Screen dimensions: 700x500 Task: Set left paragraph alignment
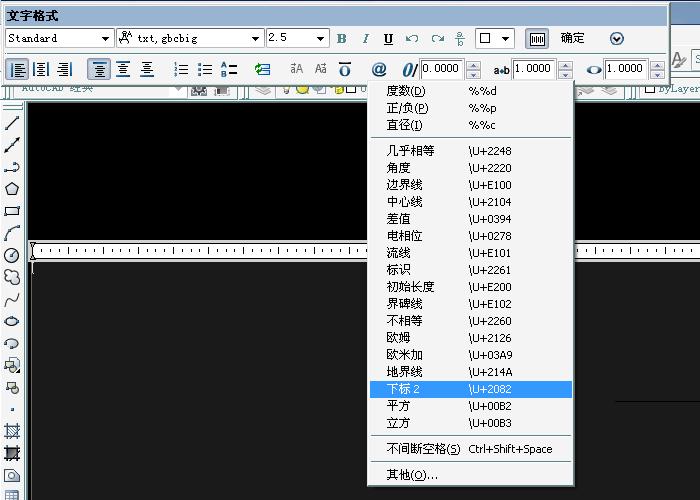click(18, 70)
